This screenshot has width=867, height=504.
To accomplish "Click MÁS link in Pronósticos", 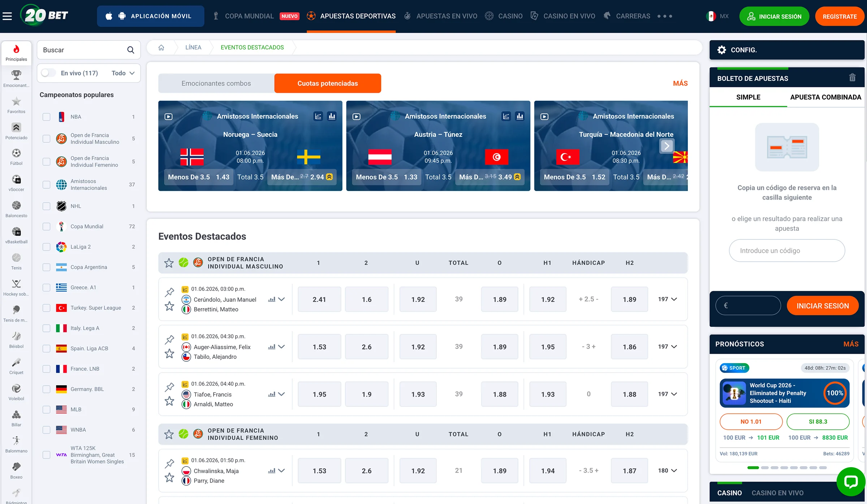I will pos(851,344).
